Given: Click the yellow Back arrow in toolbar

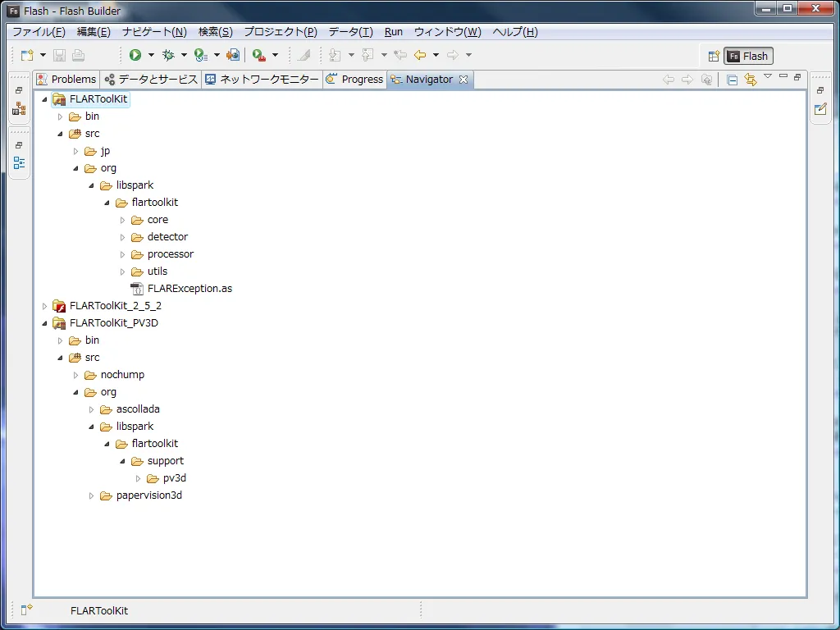Looking at the screenshot, I should [x=420, y=55].
